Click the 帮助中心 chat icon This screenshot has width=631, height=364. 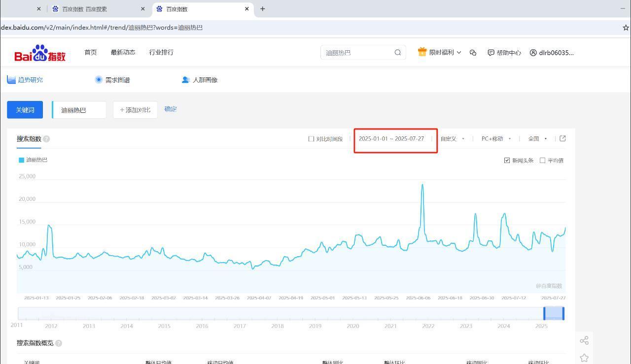491,53
